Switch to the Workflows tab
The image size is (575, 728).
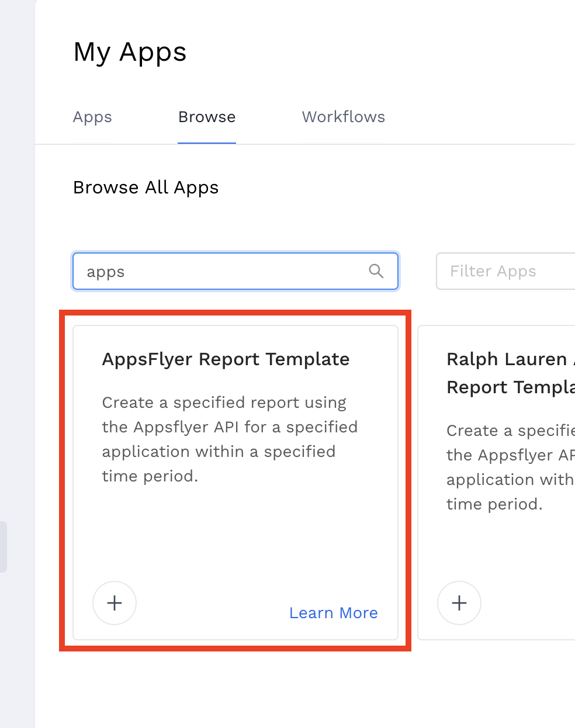[343, 117]
